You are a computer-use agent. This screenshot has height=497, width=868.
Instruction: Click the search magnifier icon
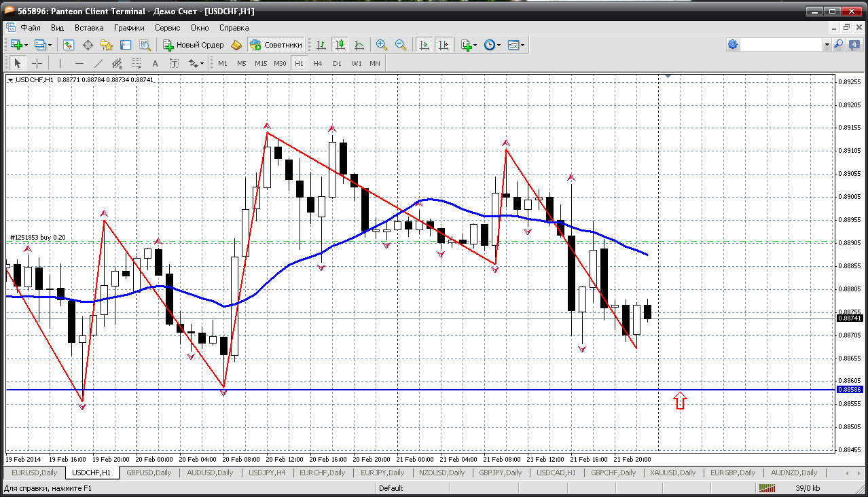pyautogui.click(x=839, y=44)
